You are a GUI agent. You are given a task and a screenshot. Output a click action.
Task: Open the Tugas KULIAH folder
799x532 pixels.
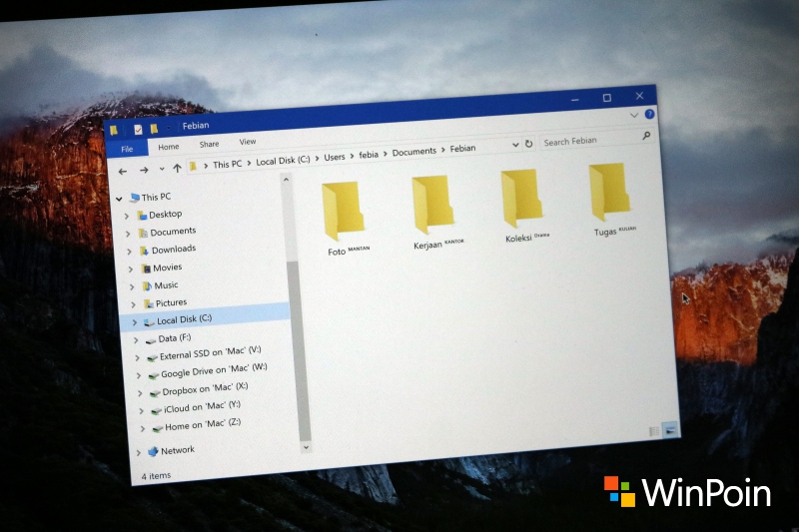pyautogui.click(x=612, y=199)
